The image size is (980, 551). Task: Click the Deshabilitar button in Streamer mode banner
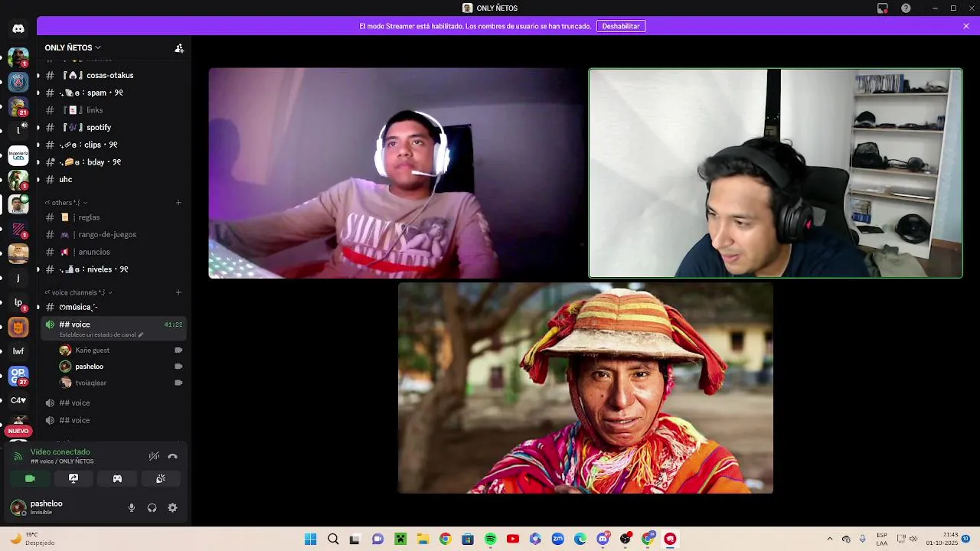click(621, 26)
